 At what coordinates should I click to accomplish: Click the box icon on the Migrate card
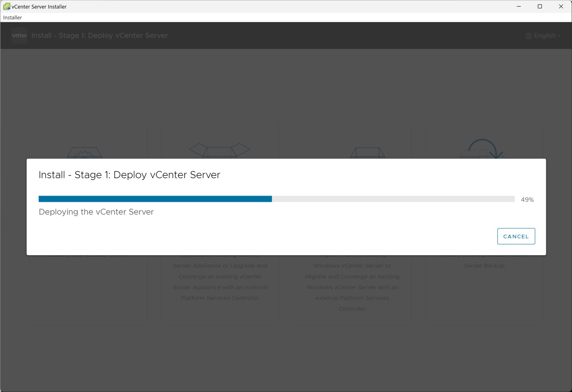368,153
